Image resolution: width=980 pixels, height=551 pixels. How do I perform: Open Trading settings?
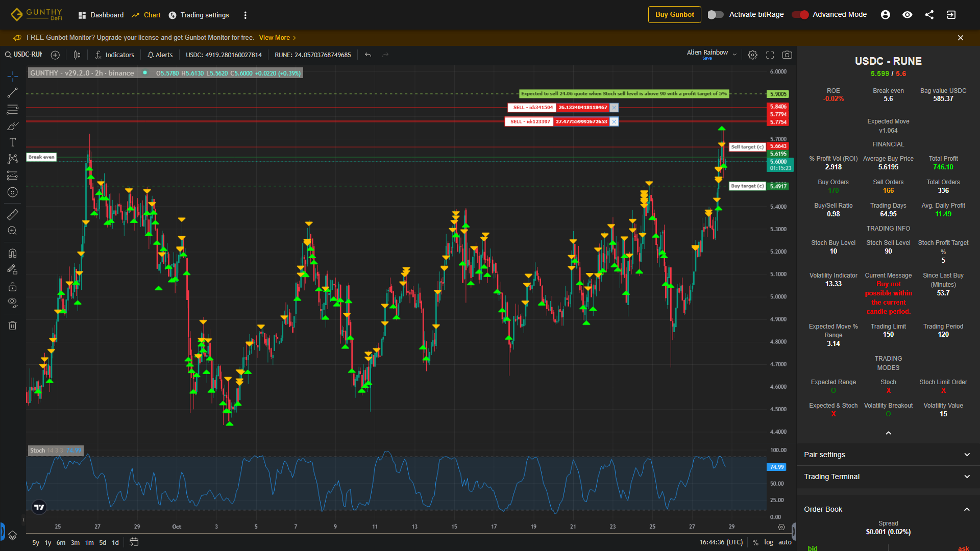pos(199,15)
